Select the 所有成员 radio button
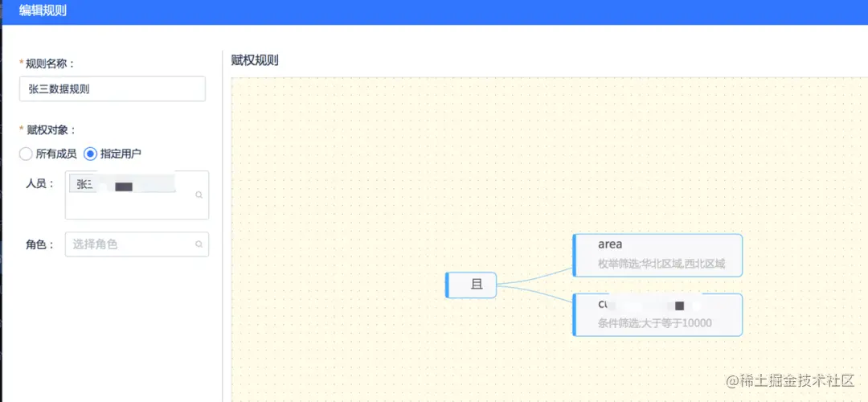 pyautogui.click(x=26, y=154)
